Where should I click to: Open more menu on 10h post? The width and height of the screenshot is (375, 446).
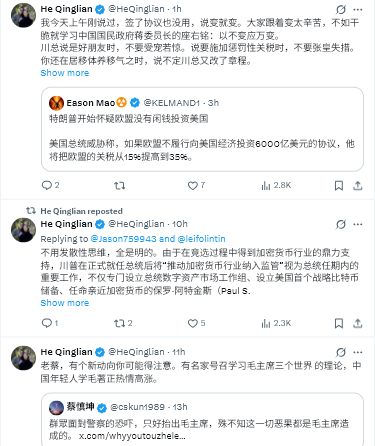(x=358, y=224)
